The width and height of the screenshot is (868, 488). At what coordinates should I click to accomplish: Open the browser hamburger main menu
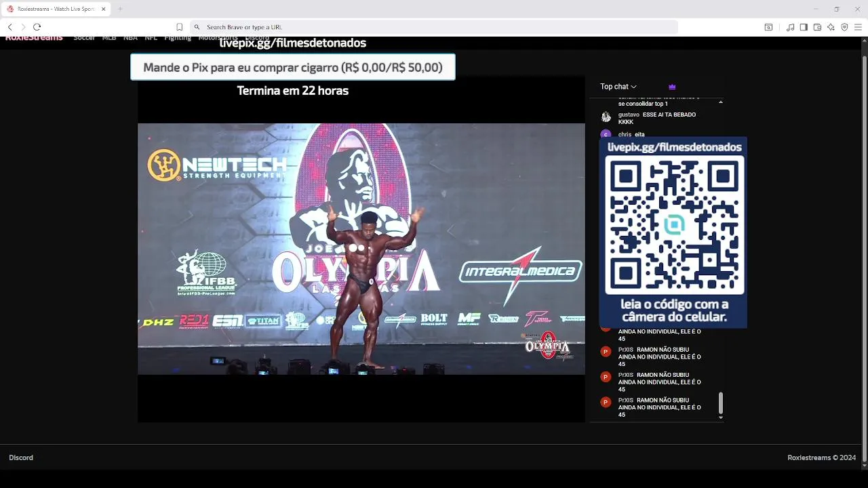[x=858, y=27]
